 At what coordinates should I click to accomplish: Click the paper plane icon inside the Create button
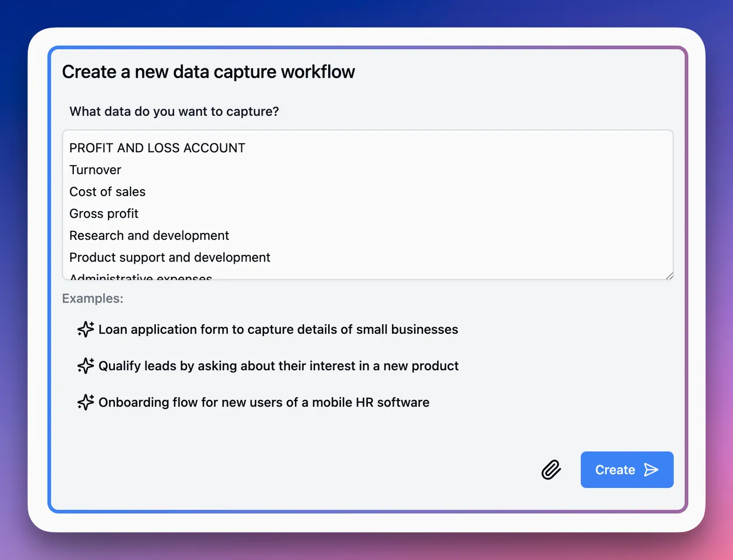point(651,470)
